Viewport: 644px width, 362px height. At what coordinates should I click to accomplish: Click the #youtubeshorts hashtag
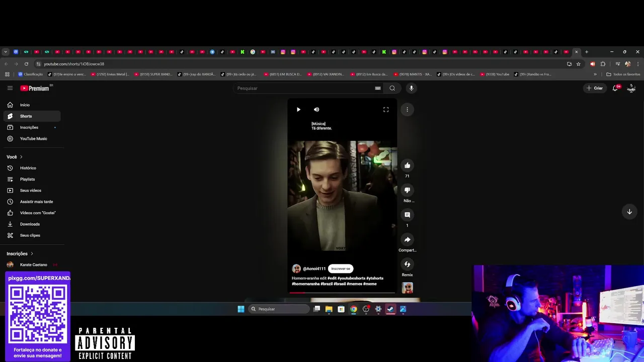(351, 278)
